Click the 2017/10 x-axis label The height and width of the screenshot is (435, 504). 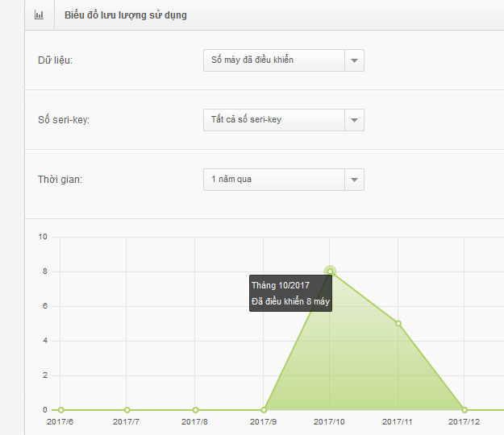pos(329,422)
